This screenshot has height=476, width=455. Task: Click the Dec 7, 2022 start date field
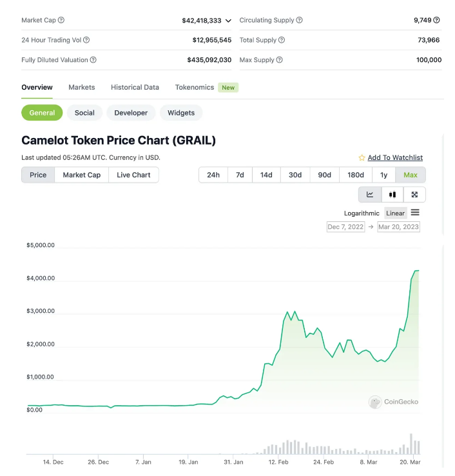click(345, 227)
